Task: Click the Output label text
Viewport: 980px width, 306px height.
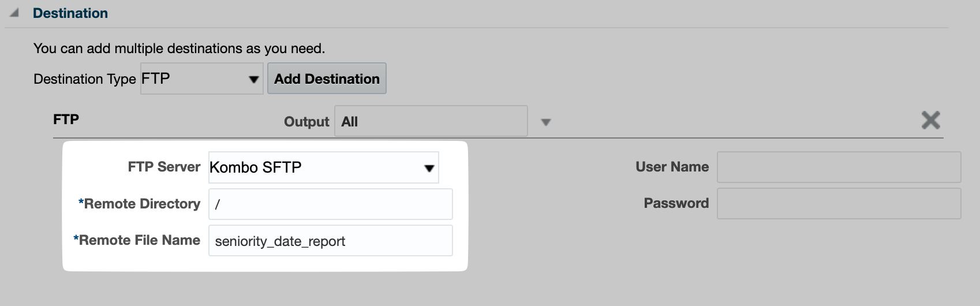Action: click(306, 122)
